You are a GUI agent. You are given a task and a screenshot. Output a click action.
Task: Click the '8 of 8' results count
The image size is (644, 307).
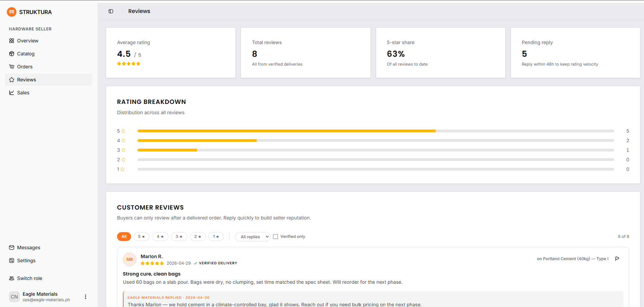click(623, 237)
